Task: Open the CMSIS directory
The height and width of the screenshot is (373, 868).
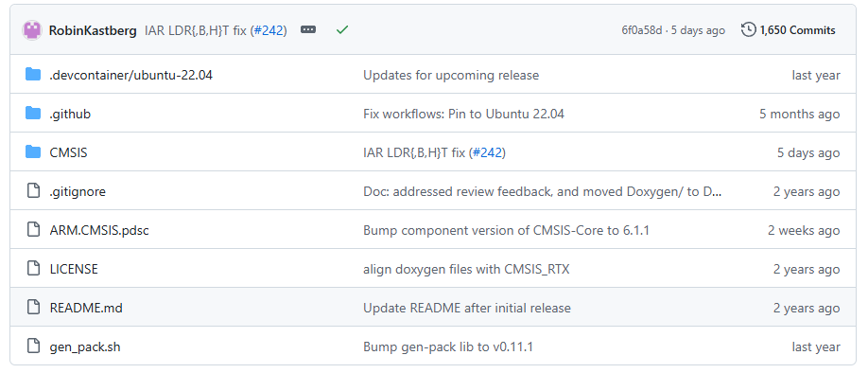Action: pos(69,153)
